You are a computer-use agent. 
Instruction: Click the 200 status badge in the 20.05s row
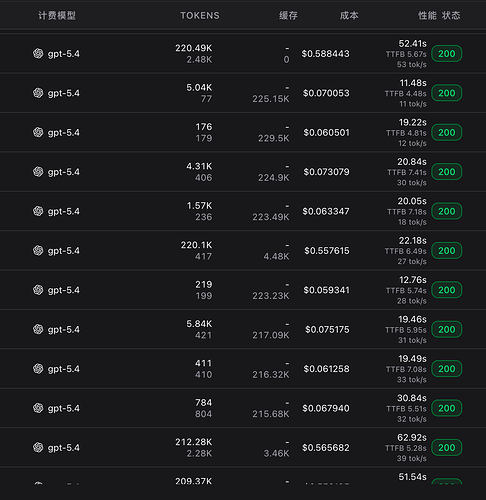[447, 211]
